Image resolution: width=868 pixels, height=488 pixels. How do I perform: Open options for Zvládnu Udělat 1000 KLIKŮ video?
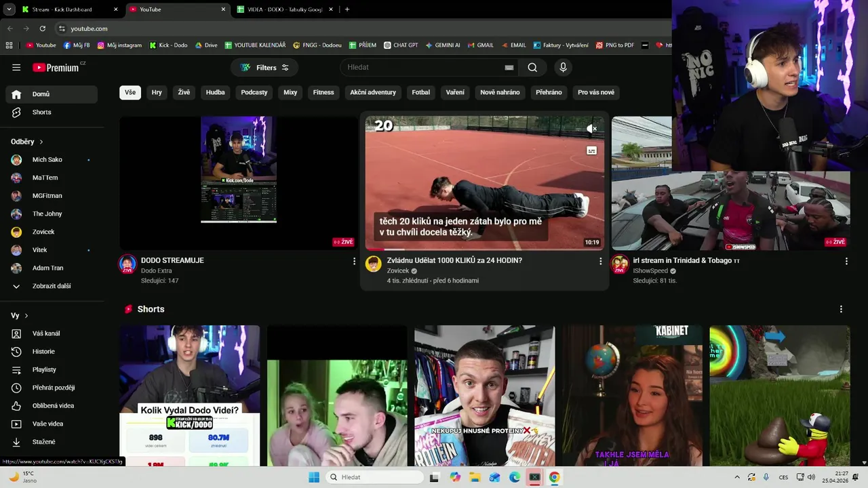pyautogui.click(x=600, y=261)
